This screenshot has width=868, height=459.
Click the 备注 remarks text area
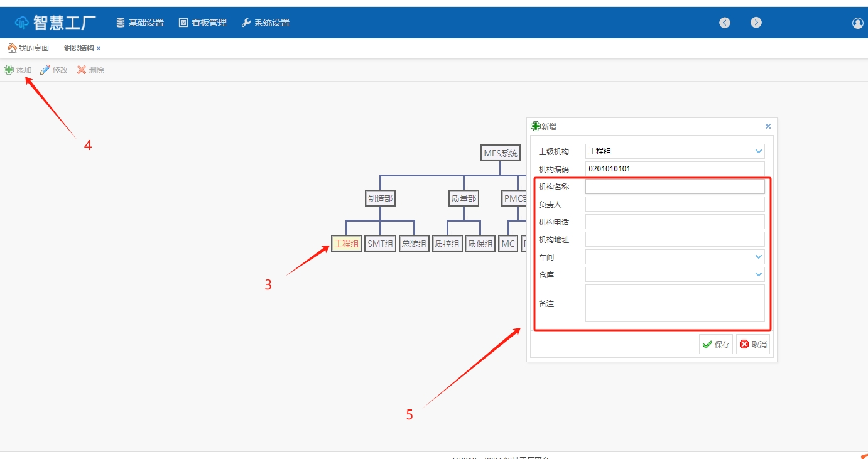pyautogui.click(x=675, y=303)
